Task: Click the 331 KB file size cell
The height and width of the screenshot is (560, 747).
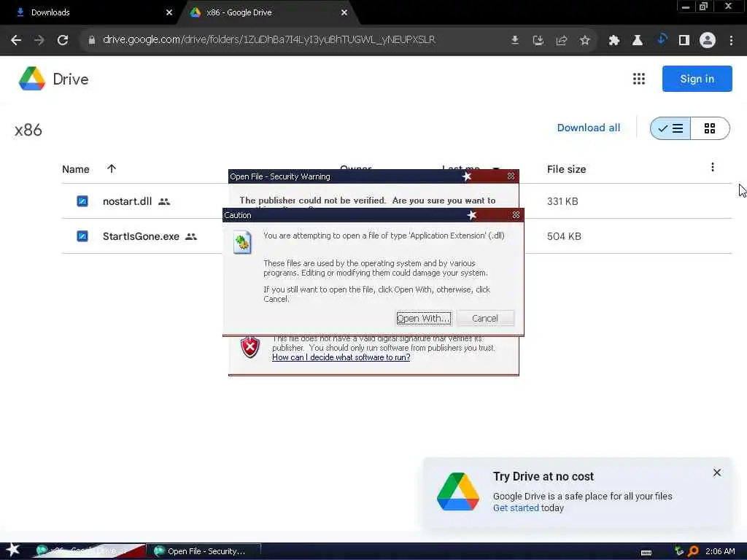Action: 562,201
